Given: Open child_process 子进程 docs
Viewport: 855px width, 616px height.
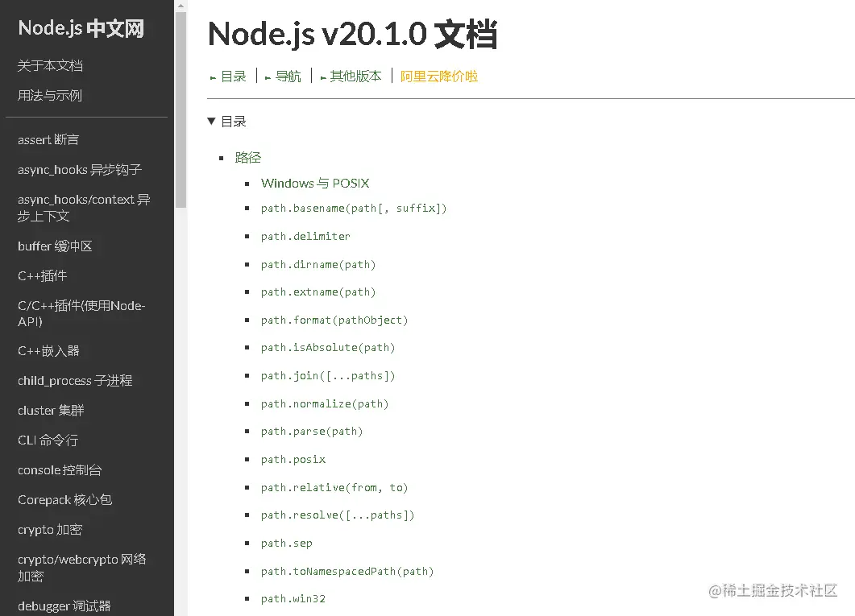Looking at the screenshot, I should (75, 380).
